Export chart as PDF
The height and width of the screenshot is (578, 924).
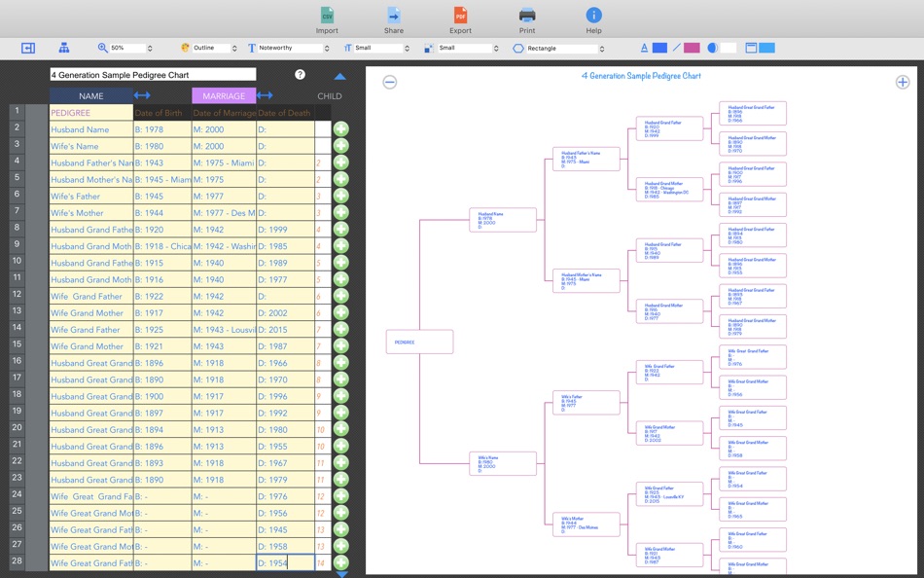460,15
